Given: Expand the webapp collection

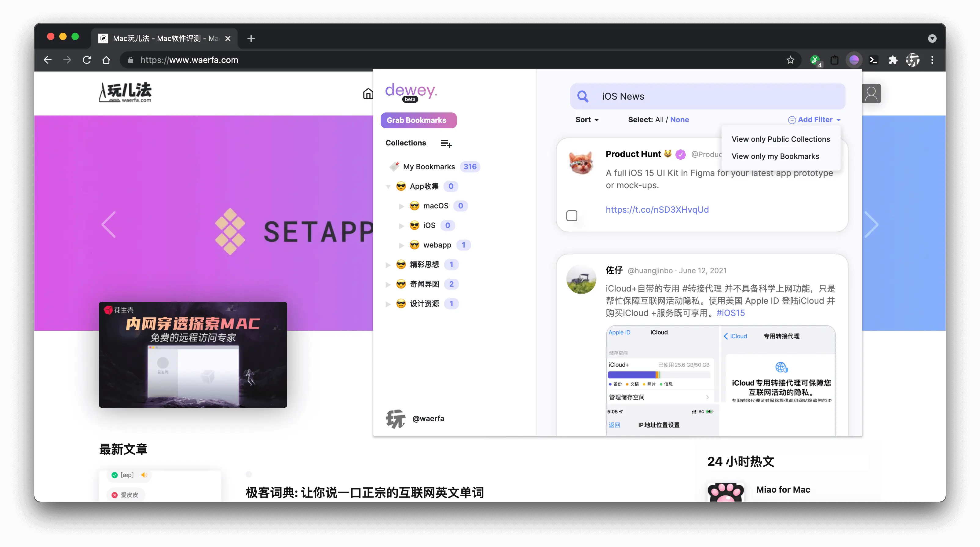Looking at the screenshot, I should coord(401,245).
